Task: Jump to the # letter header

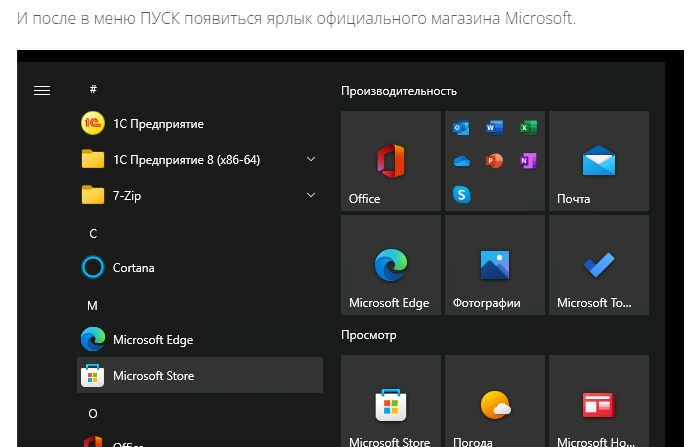Action: [x=93, y=89]
